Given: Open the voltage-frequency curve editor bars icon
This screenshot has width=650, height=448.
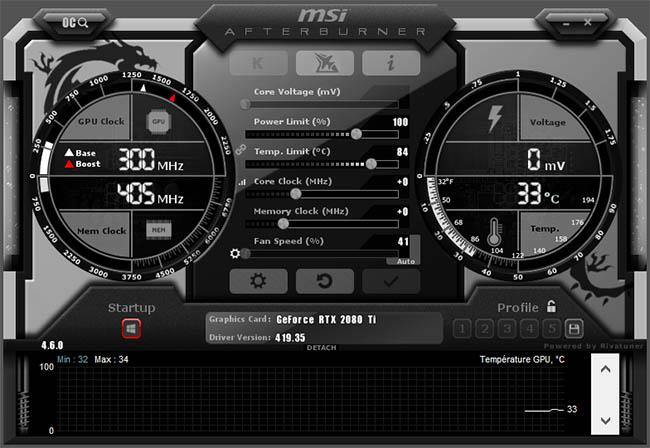Looking at the screenshot, I should (241, 182).
